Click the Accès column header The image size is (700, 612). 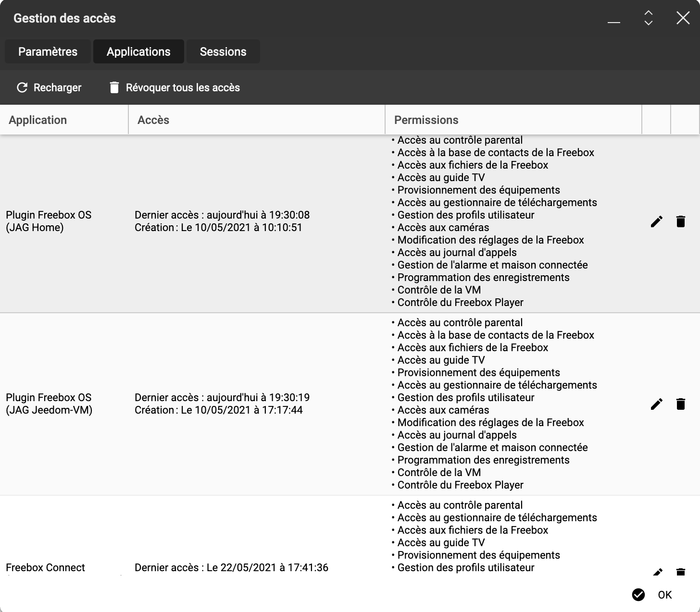tap(257, 120)
